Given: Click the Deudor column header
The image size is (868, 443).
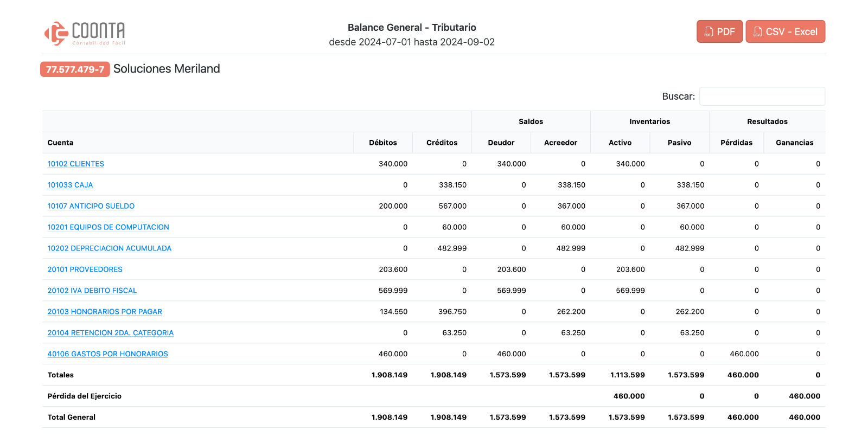Looking at the screenshot, I should click(501, 143).
